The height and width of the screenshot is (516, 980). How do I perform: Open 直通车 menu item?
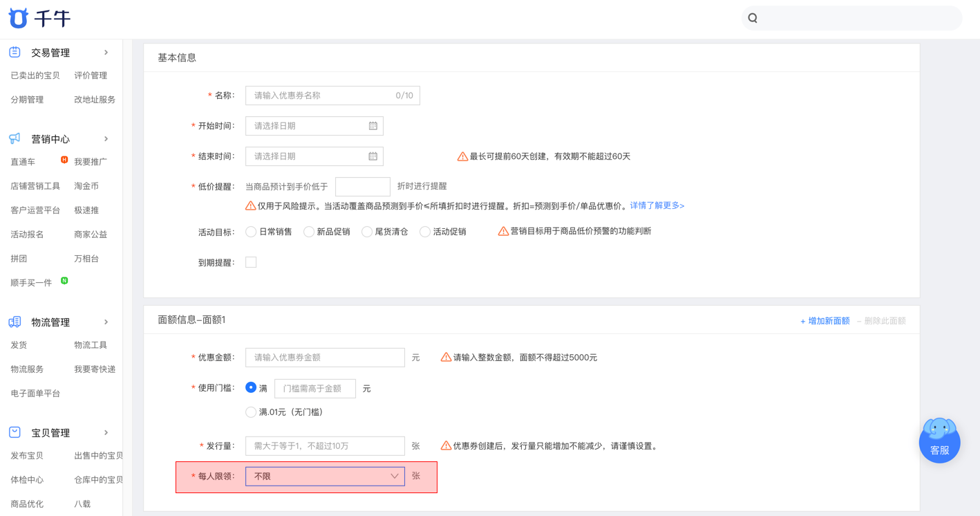23,162
